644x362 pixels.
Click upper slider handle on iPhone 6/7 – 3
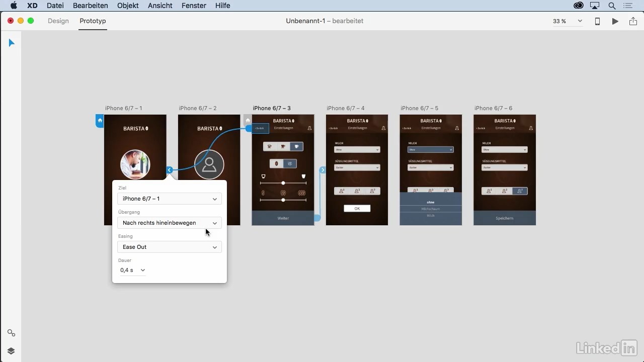(x=283, y=183)
